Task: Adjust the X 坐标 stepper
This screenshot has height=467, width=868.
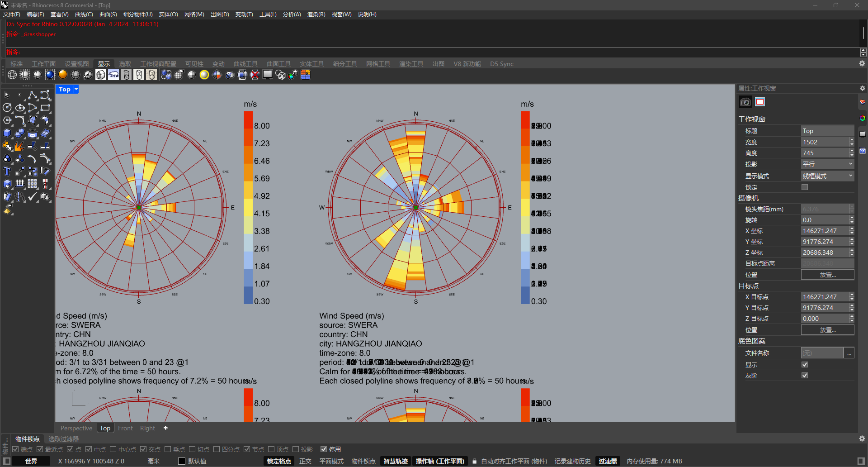Action: pyautogui.click(x=852, y=231)
